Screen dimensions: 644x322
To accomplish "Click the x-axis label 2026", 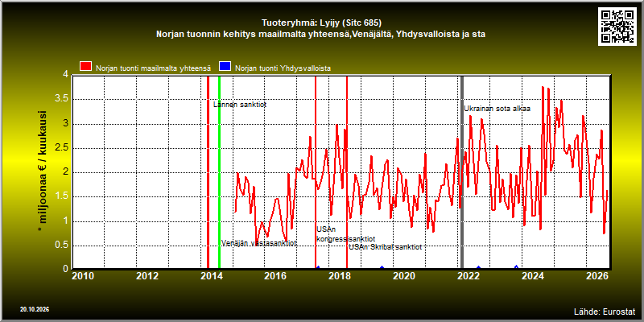I will click(x=597, y=276).
